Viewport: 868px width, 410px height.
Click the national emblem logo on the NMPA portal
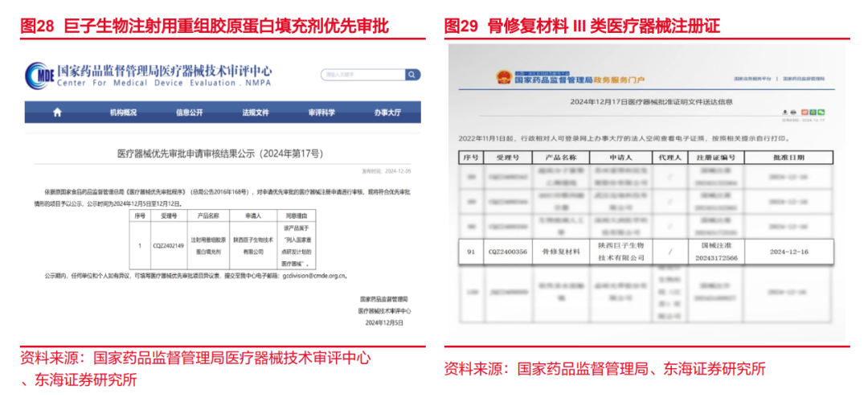click(x=503, y=77)
